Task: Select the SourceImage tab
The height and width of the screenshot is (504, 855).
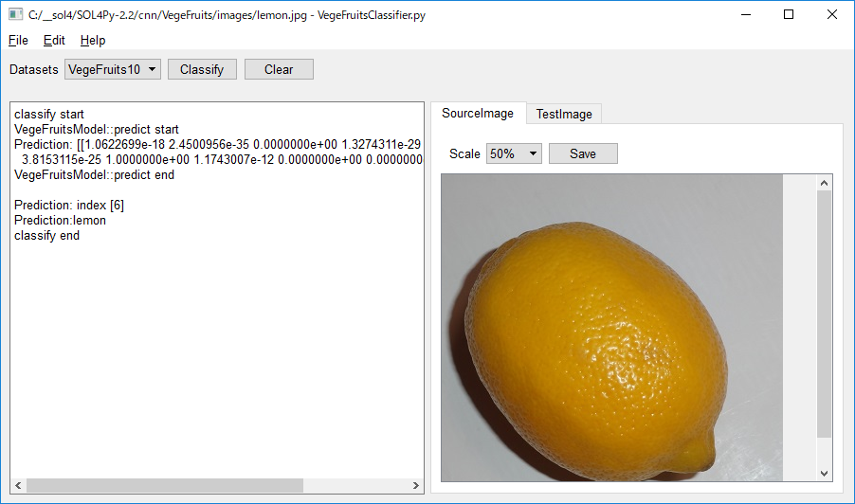Action: [x=478, y=113]
